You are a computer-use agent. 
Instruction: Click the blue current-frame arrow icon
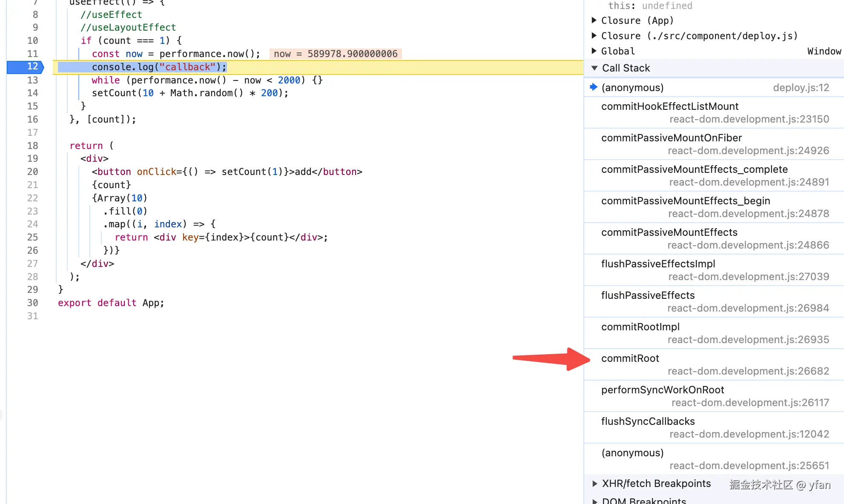pos(594,87)
